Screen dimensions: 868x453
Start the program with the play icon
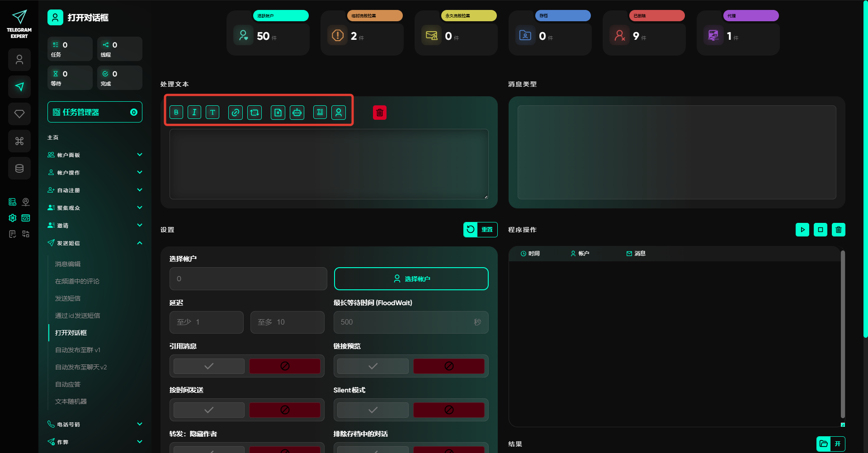[x=802, y=230]
